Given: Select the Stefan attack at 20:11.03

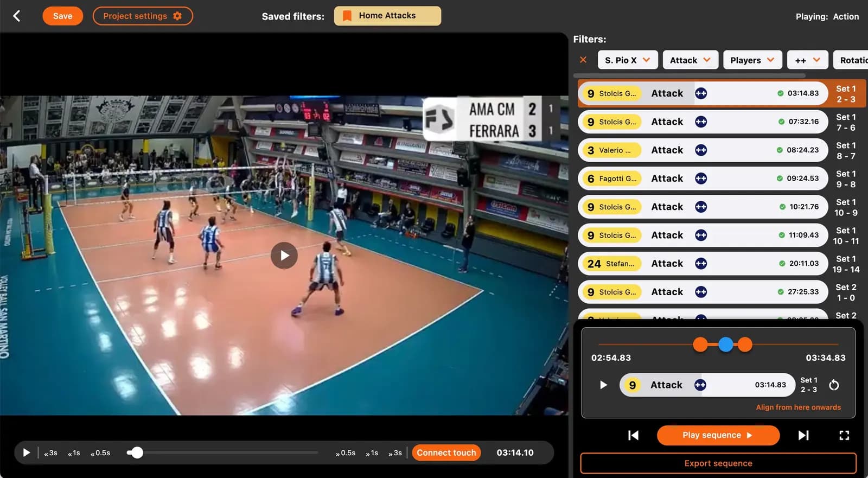Looking at the screenshot, I should (703, 264).
